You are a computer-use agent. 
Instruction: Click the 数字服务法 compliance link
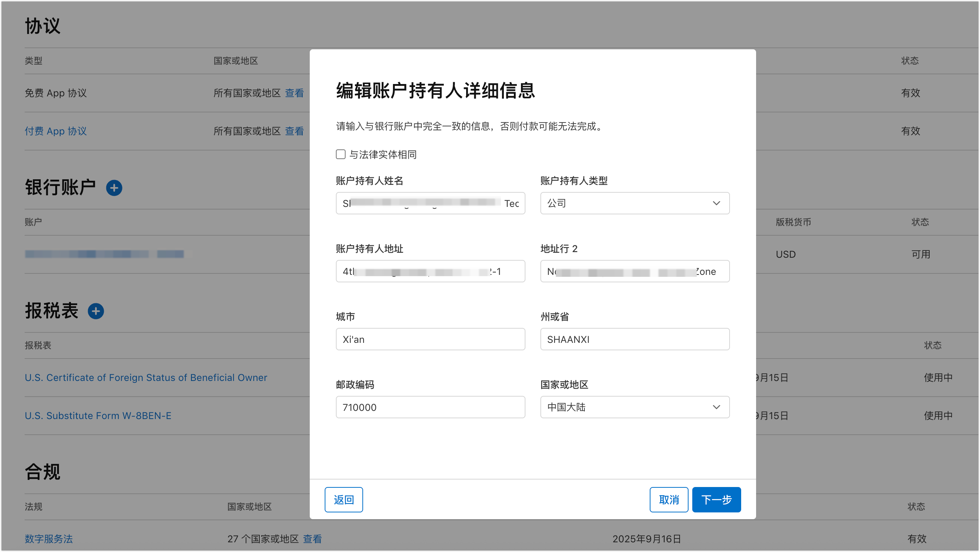coord(49,539)
